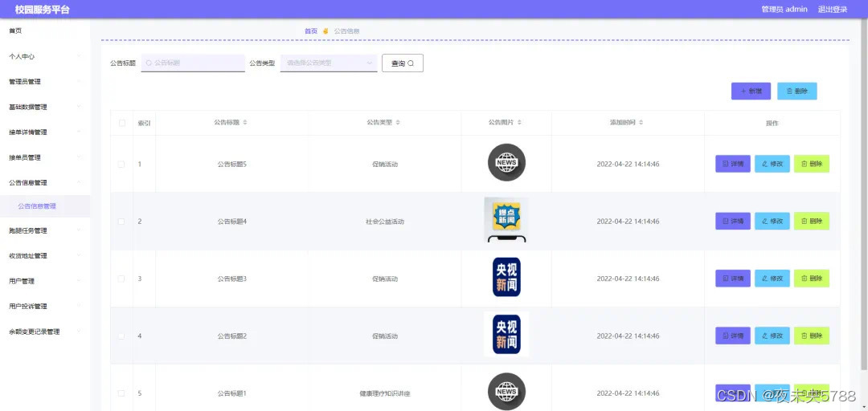Open the 公告类型 dropdown filter
The width and height of the screenshot is (868, 411).
tap(329, 63)
